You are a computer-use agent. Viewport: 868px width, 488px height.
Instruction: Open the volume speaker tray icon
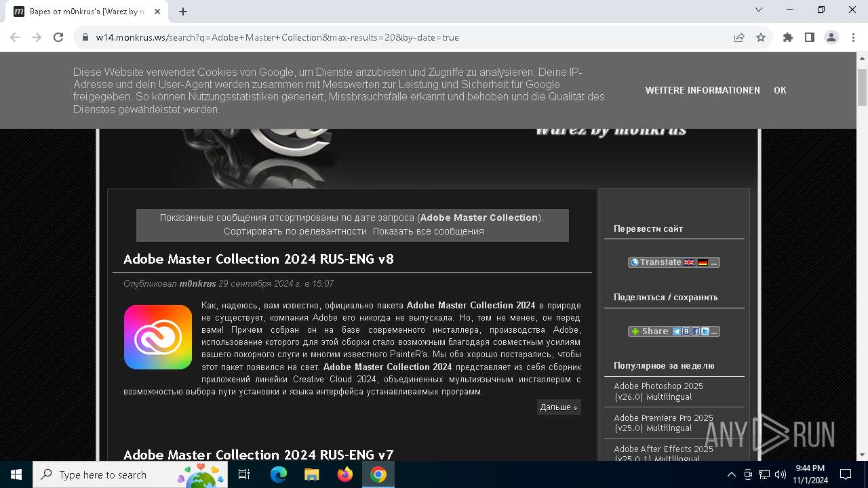point(781,474)
